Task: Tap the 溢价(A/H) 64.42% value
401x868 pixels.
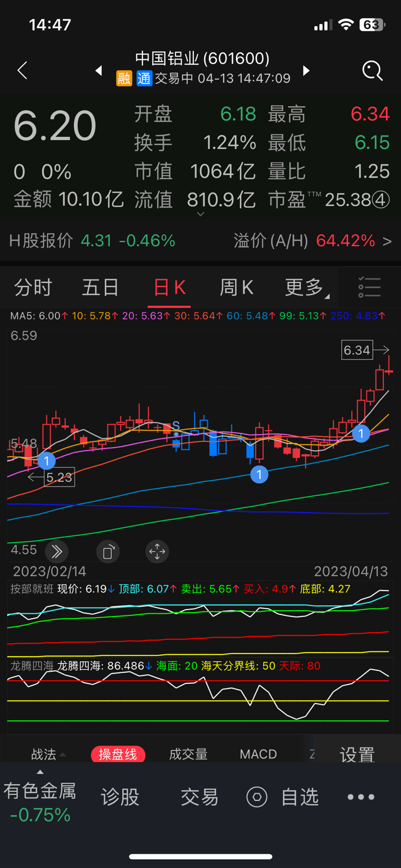Action: click(304, 241)
